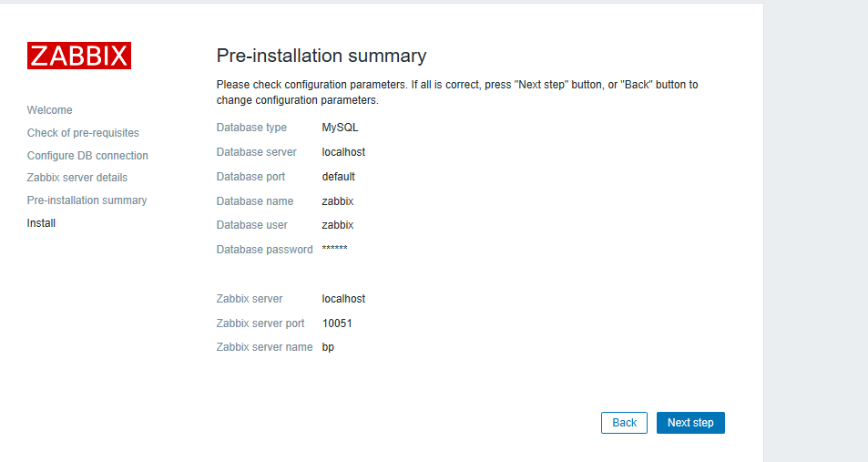Open Check of pre-requisites step

(83, 133)
